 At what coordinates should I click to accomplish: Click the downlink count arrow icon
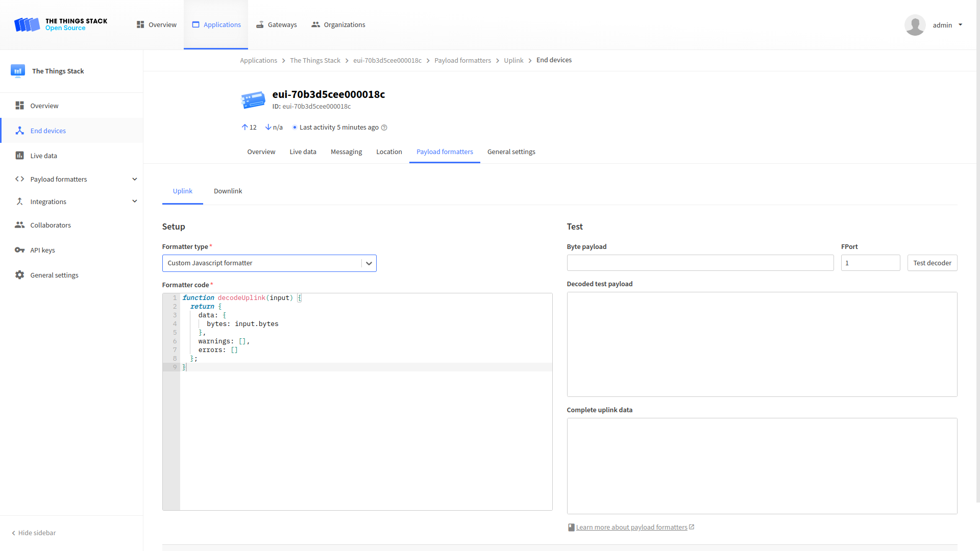coord(268,127)
